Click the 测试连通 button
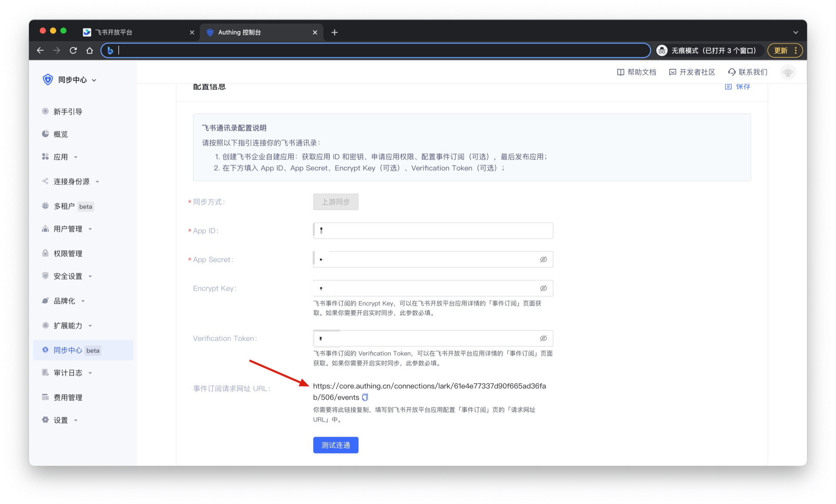 pyautogui.click(x=335, y=445)
